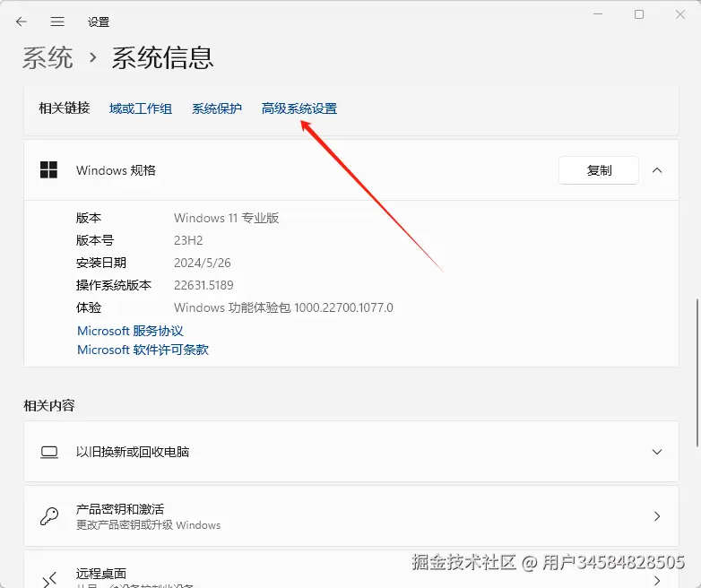Select Windows 11 专业版 edition text
701x588 pixels.
point(226,218)
